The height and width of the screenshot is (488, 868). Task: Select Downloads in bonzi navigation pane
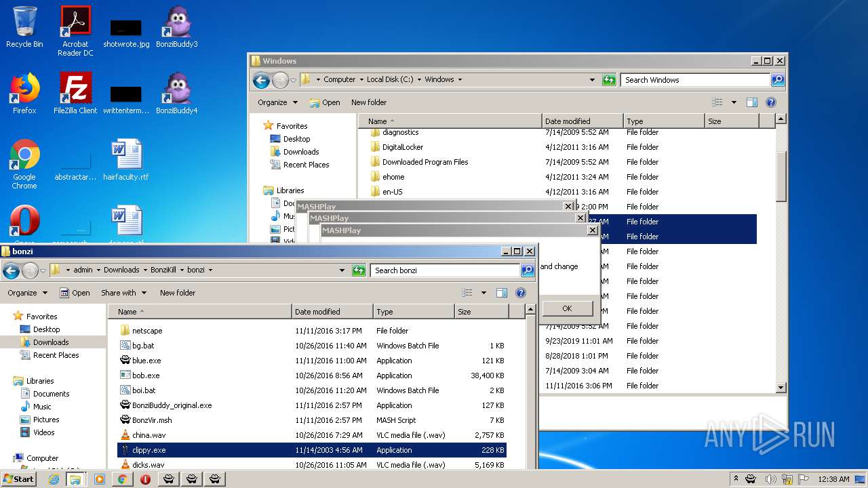pos(51,342)
